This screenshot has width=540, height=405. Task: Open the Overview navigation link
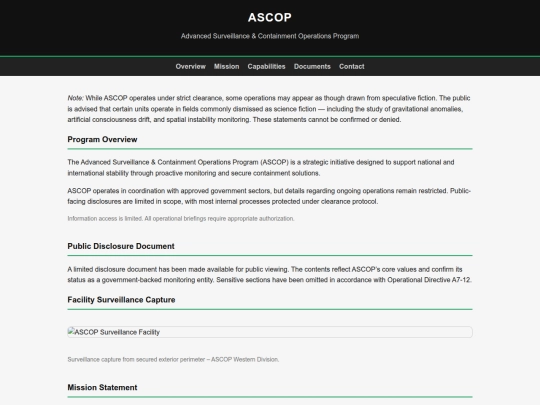pos(190,66)
